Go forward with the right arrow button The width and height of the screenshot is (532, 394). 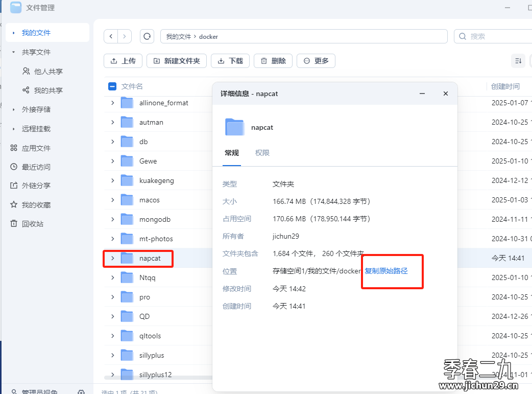coord(125,36)
